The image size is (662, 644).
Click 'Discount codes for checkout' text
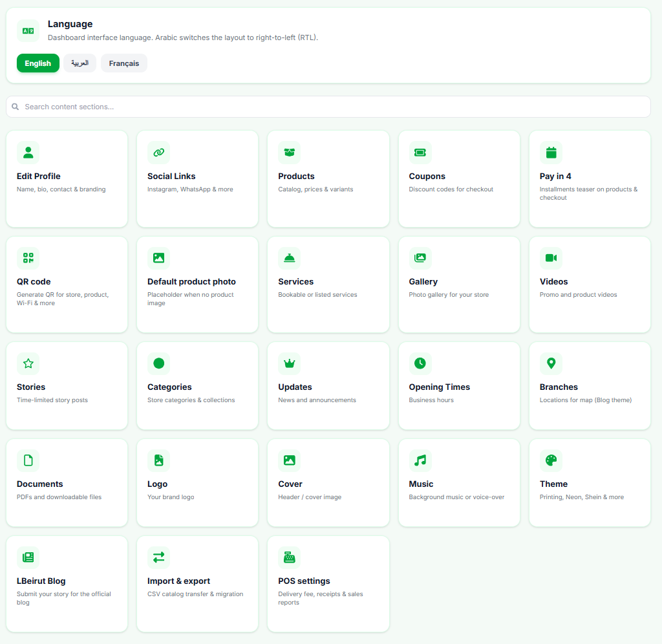451,189
